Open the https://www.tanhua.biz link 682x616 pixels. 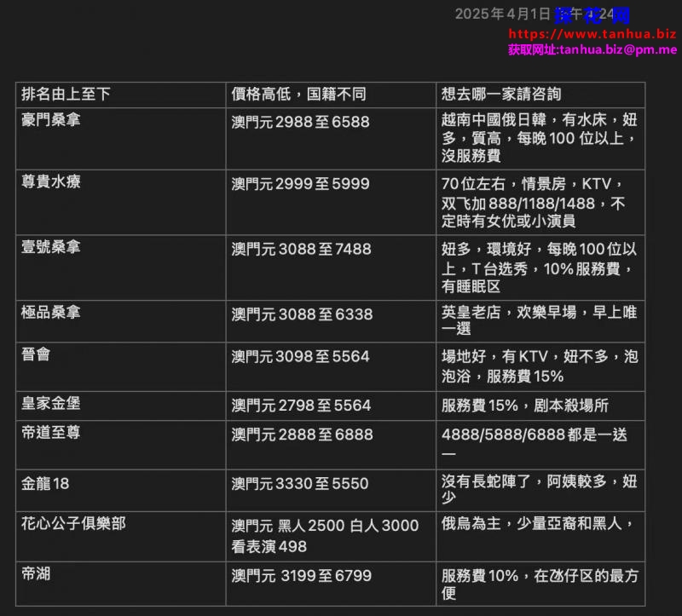pos(592,34)
